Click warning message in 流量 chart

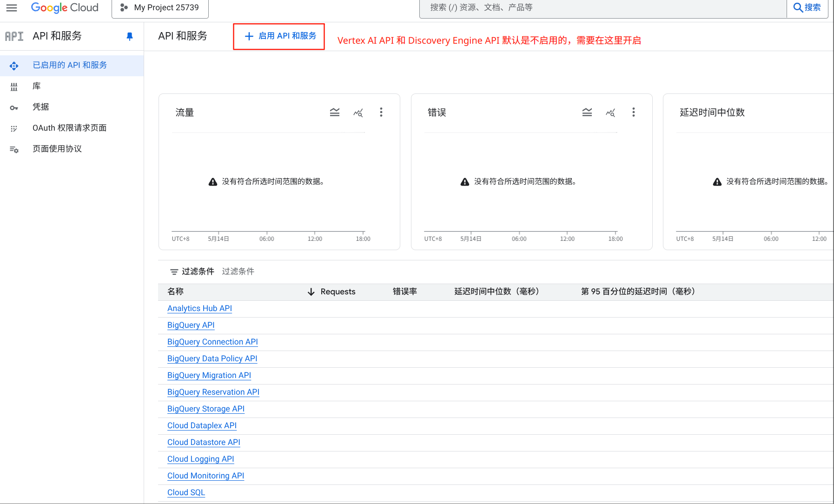coord(266,182)
